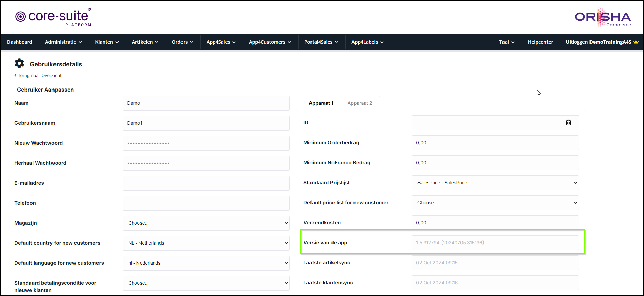Screen dimensions: 644x296
Task: Click the Minimum NoFranco Bedrag field
Action: point(495,163)
